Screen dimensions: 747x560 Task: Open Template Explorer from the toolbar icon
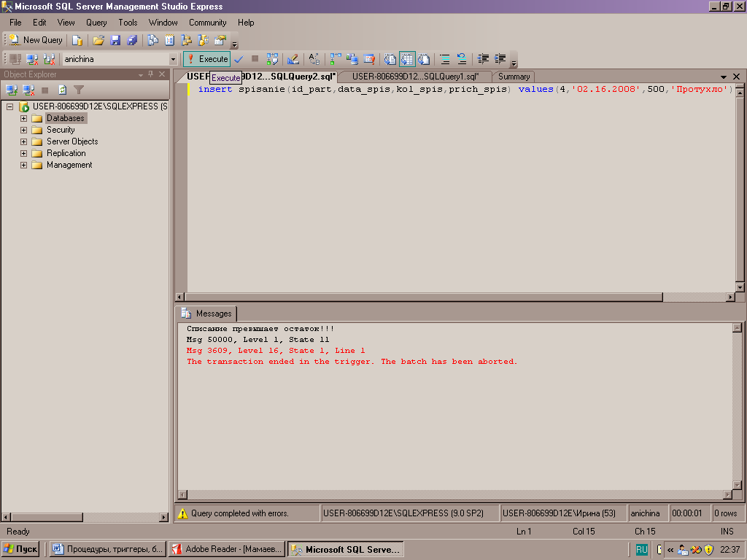click(204, 41)
